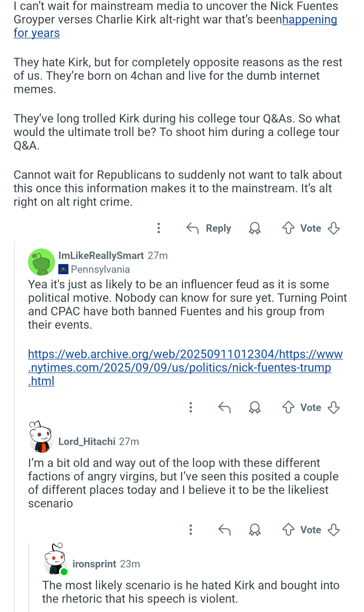Upvote ImLikeReallySmart's comment
Image resolution: width=364 pixels, height=612 pixels.
click(289, 407)
